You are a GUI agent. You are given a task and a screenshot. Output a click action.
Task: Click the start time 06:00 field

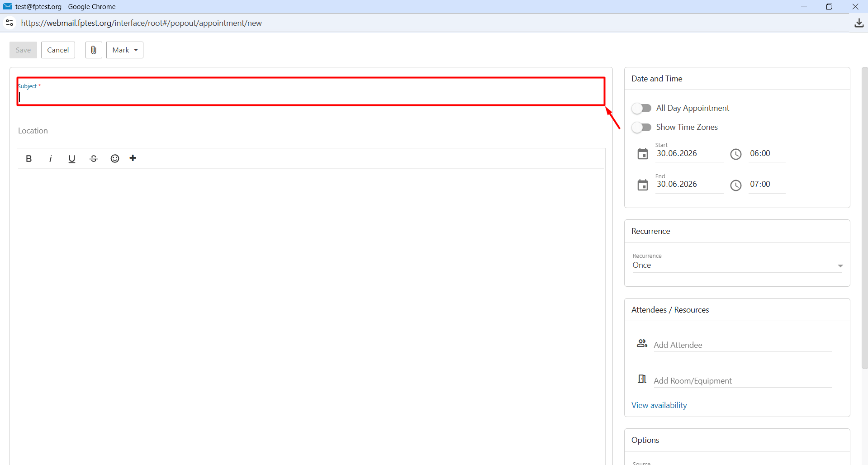pos(767,154)
